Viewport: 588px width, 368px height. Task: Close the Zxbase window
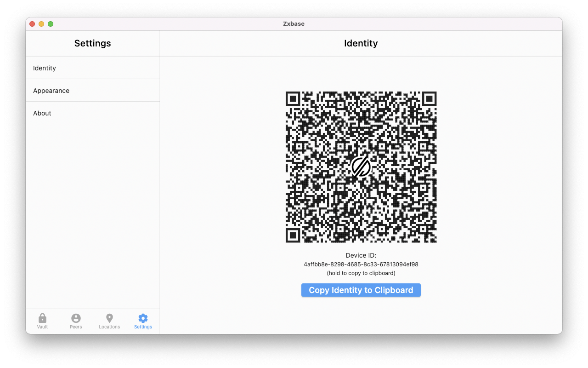pyautogui.click(x=32, y=24)
